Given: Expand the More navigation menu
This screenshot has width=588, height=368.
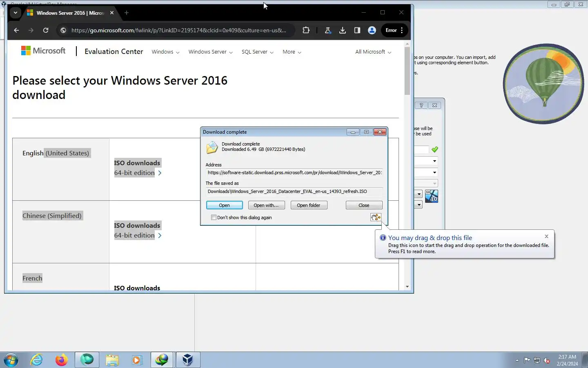Looking at the screenshot, I should coord(292,52).
